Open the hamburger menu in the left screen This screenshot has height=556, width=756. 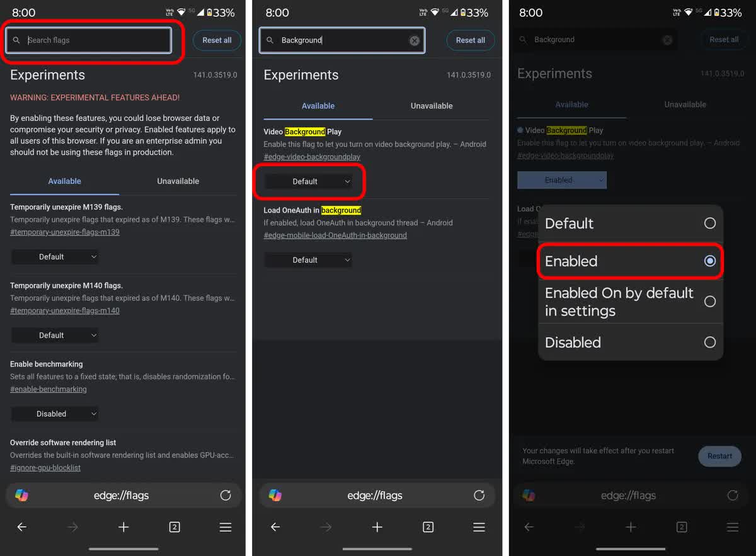(226, 527)
